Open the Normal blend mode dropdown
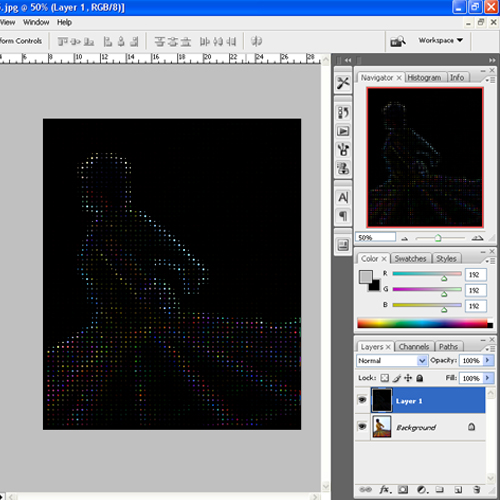 pos(392,360)
